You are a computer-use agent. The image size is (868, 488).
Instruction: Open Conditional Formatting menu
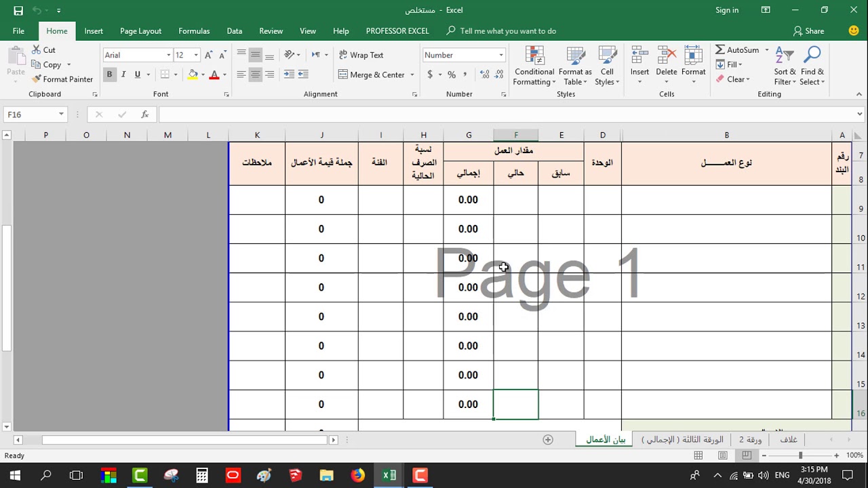[534, 66]
